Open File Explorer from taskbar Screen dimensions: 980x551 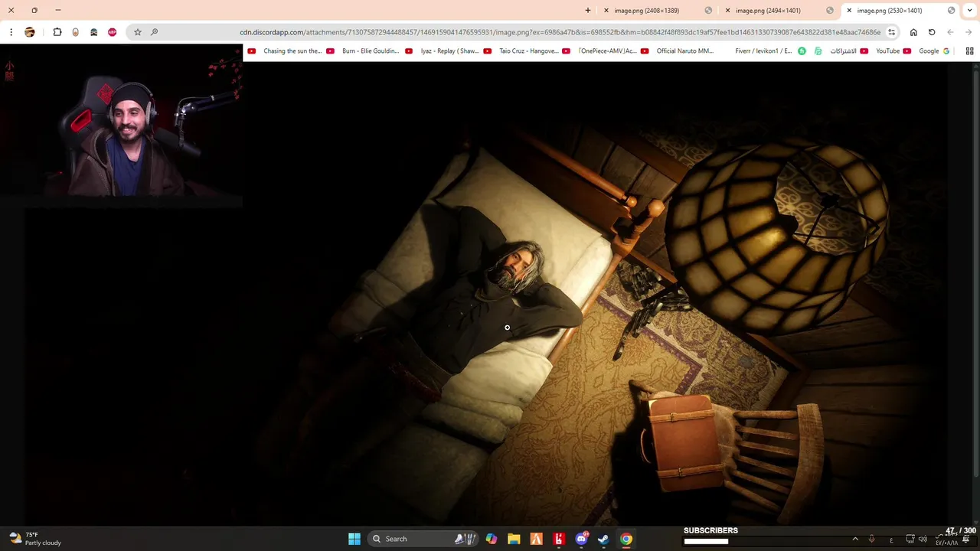[514, 539]
